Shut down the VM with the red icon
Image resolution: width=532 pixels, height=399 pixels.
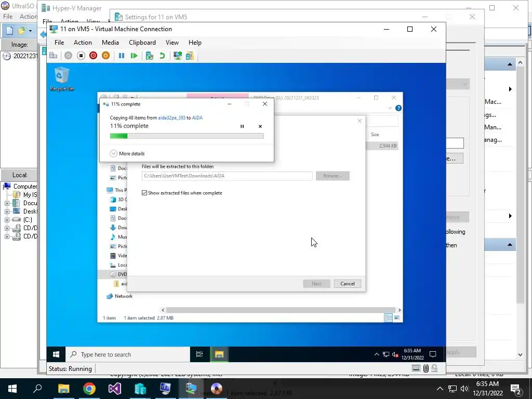pos(93,56)
